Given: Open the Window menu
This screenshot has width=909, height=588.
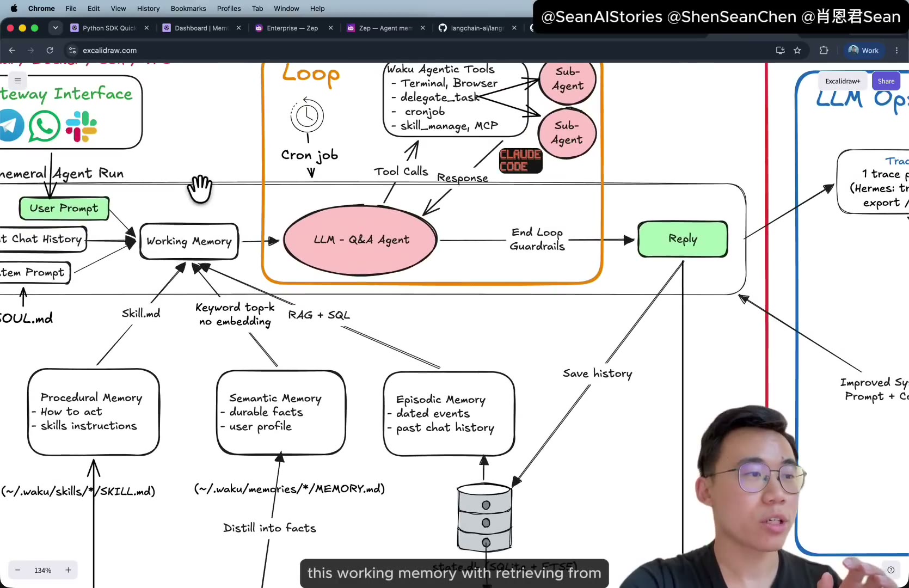Looking at the screenshot, I should tap(286, 8).
